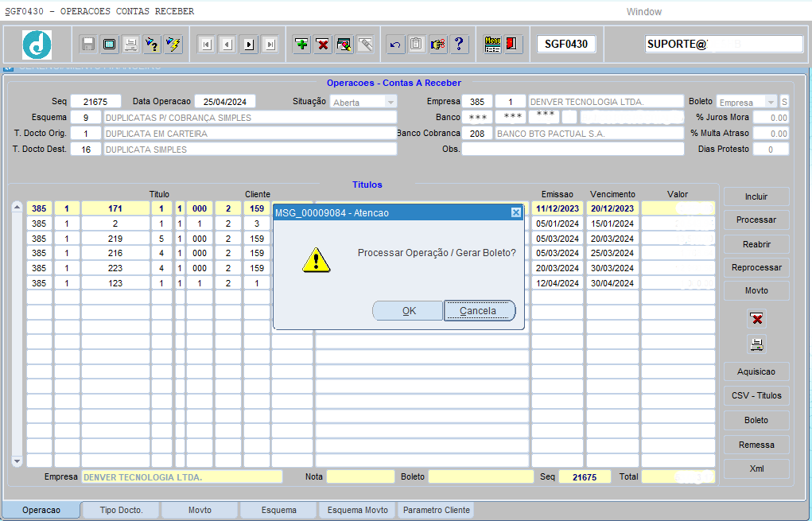Image resolution: width=812 pixels, height=521 pixels.
Task: Click vencimento cell 30/04/2024
Action: click(x=612, y=283)
